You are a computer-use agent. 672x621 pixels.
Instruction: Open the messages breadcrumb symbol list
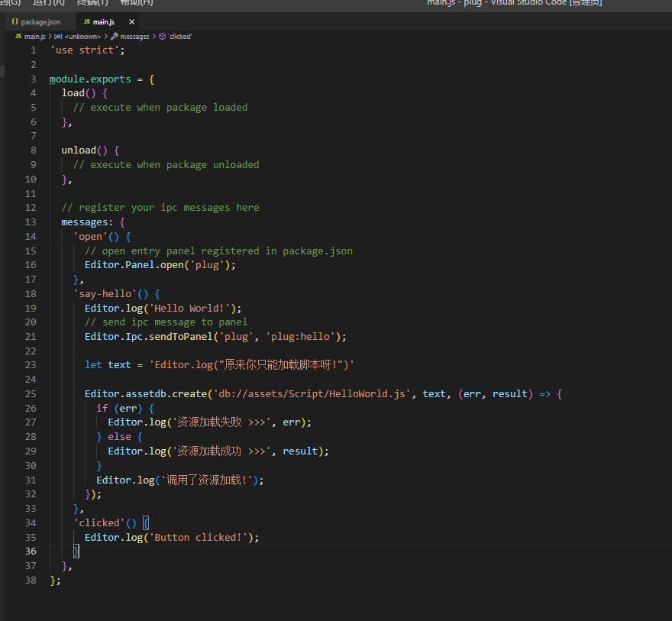pos(134,36)
